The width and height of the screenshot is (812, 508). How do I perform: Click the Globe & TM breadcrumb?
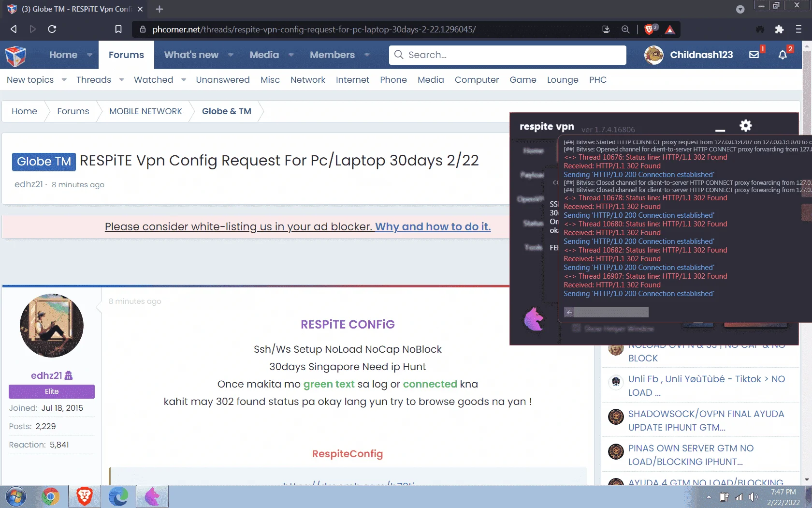pos(227,111)
